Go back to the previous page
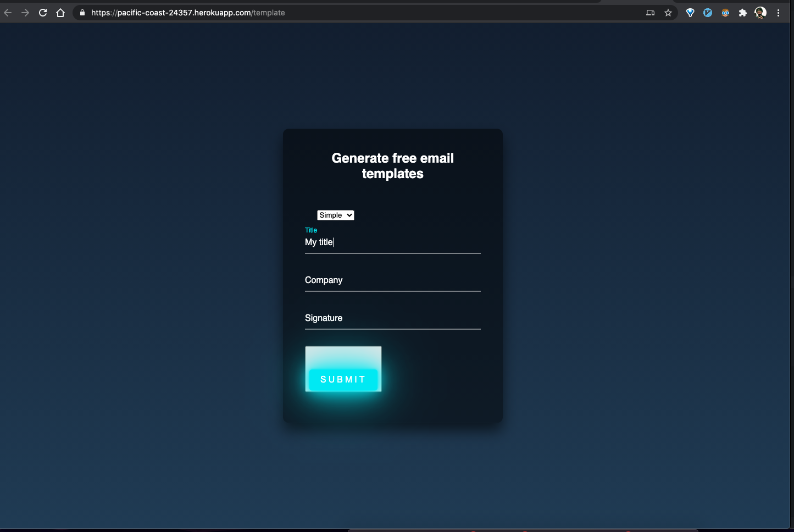Image resolution: width=794 pixels, height=532 pixels. (x=8, y=13)
